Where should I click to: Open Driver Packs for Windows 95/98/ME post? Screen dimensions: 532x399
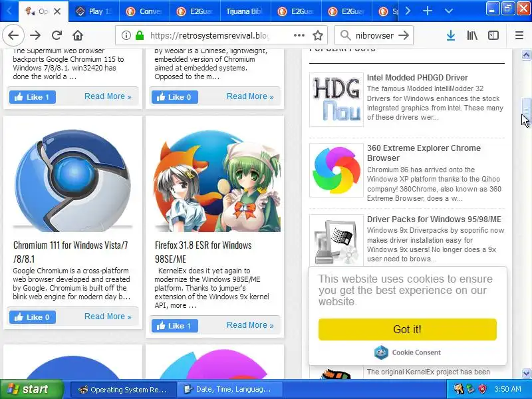(x=434, y=219)
